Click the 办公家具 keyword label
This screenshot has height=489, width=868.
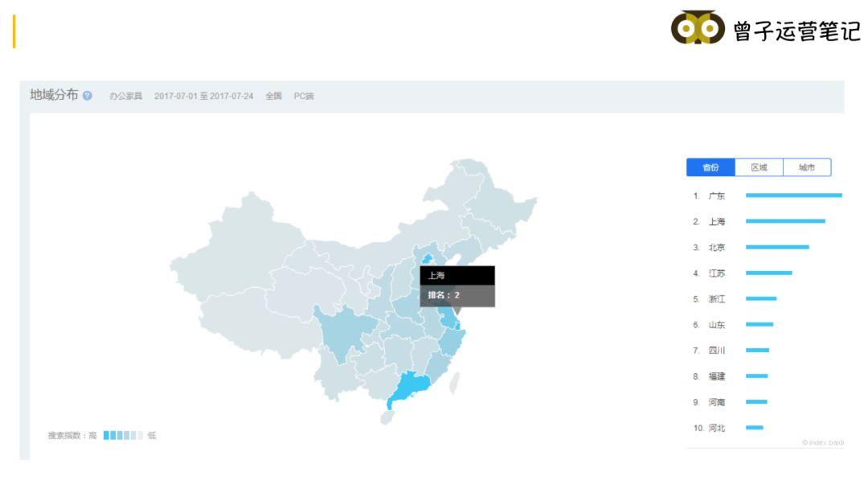[125, 96]
